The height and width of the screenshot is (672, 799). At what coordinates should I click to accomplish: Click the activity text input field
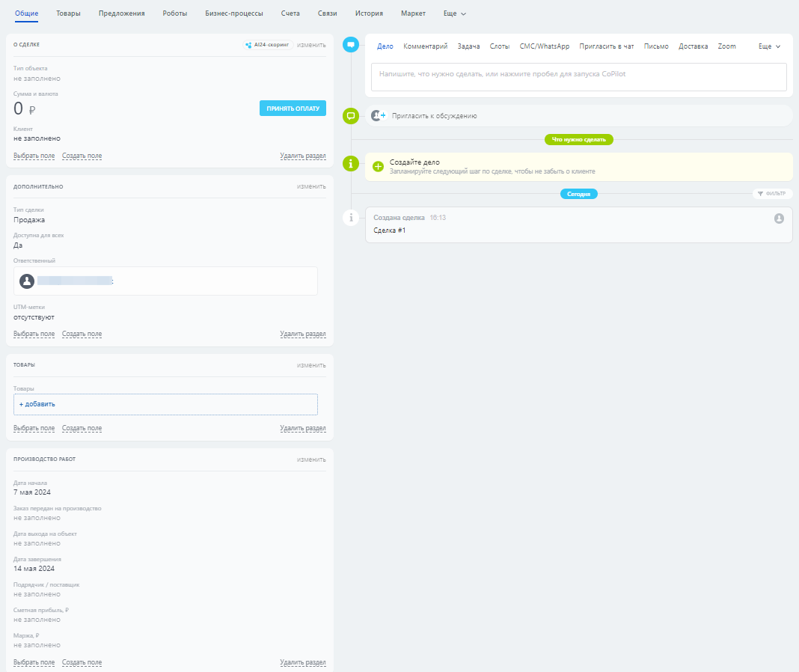pos(578,76)
